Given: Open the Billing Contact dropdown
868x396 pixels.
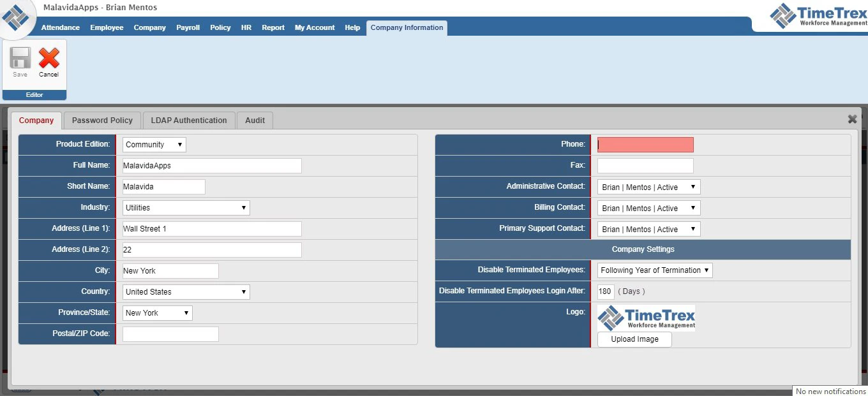Looking at the screenshot, I should 649,208.
